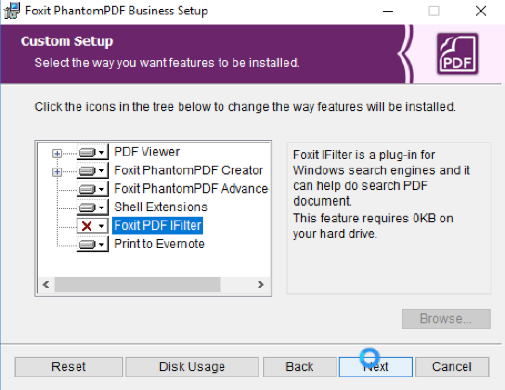Click the Foxit PhantomPDF Advance drive icon
The image size is (505, 390).
[x=87, y=189]
